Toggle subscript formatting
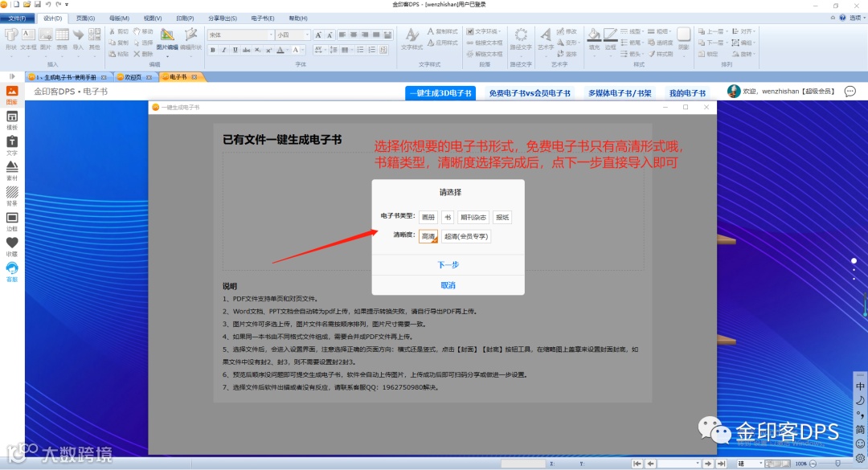The image size is (868, 470). coord(257,50)
